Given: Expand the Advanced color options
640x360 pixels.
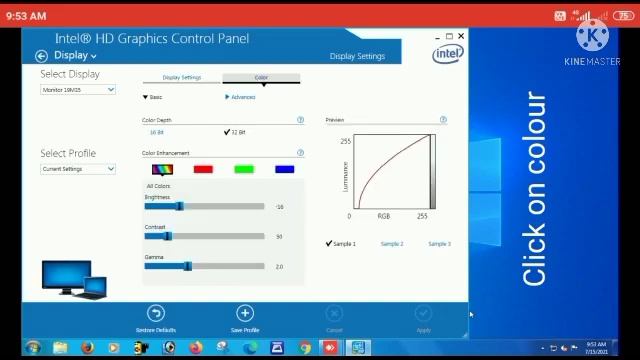Looking at the screenshot, I should [240, 97].
